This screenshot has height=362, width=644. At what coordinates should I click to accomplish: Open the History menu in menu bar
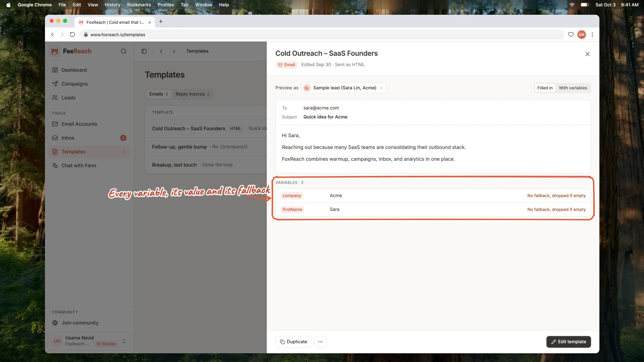tap(112, 5)
